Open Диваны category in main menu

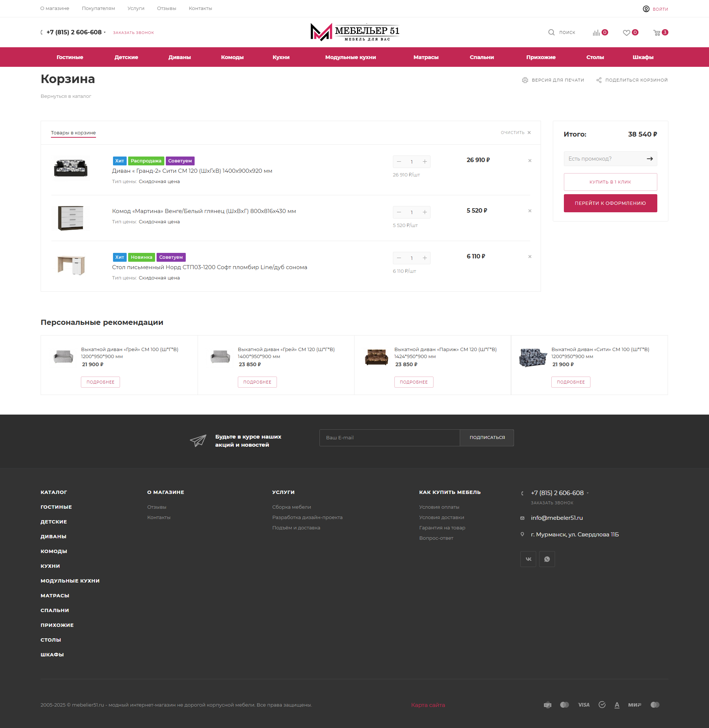[179, 57]
